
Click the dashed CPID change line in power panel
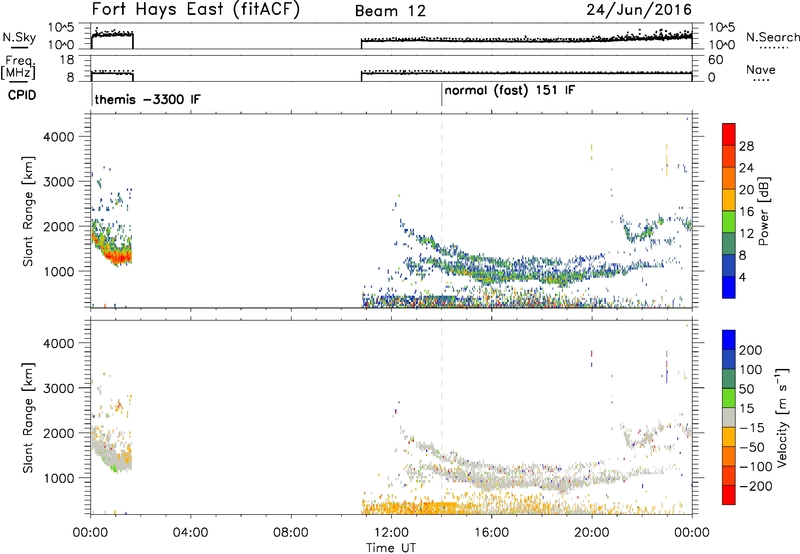(x=442, y=210)
